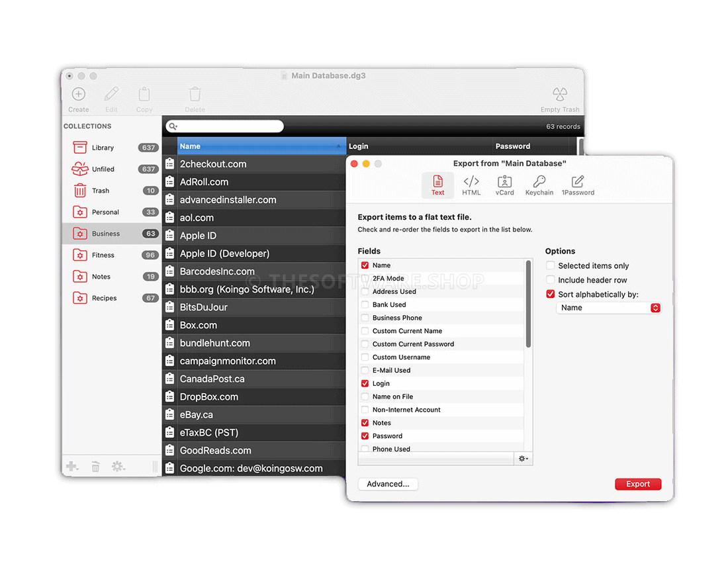
Task: Switch to the Text export tab
Action: pyautogui.click(x=438, y=185)
